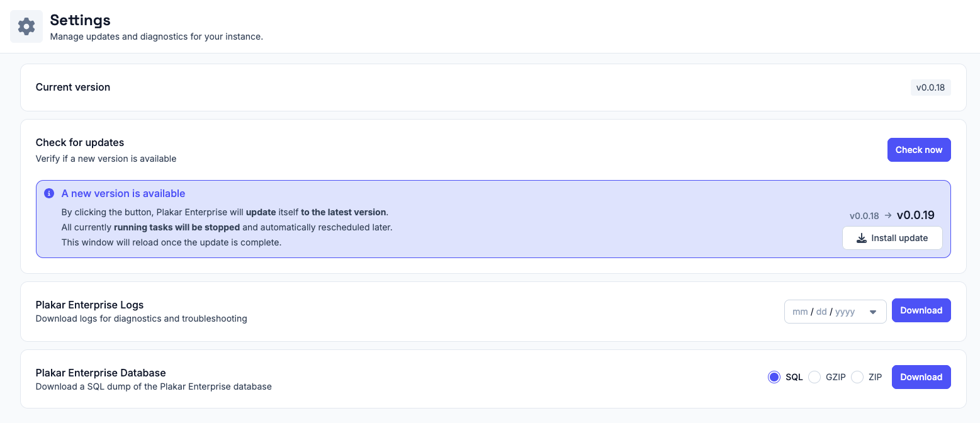
Task: Click the dd day field in date input
Action: 821,312
